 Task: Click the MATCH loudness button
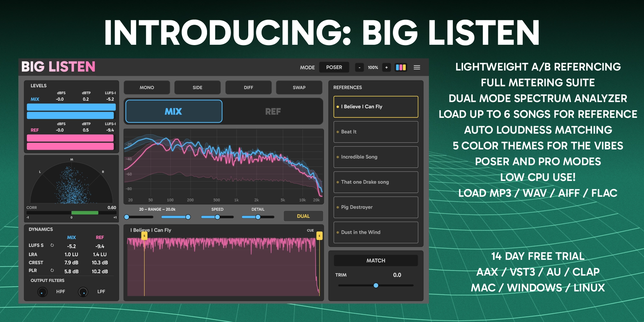(376, 260)
